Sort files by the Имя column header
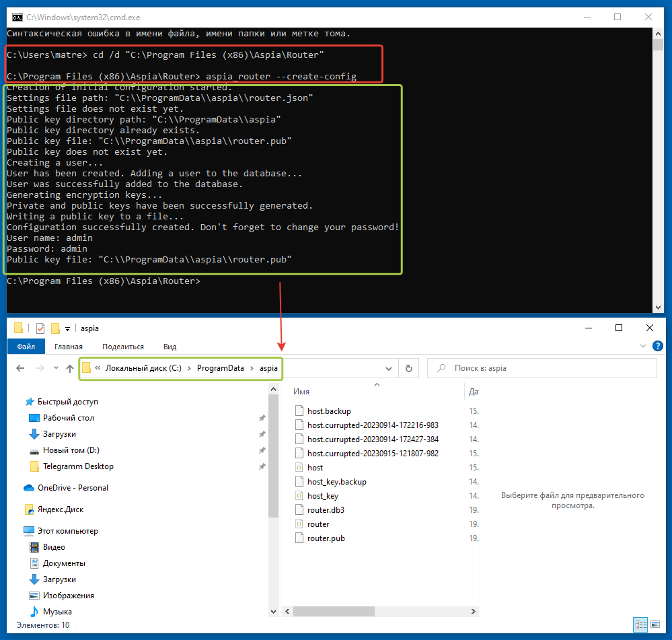 coord(302,392)
